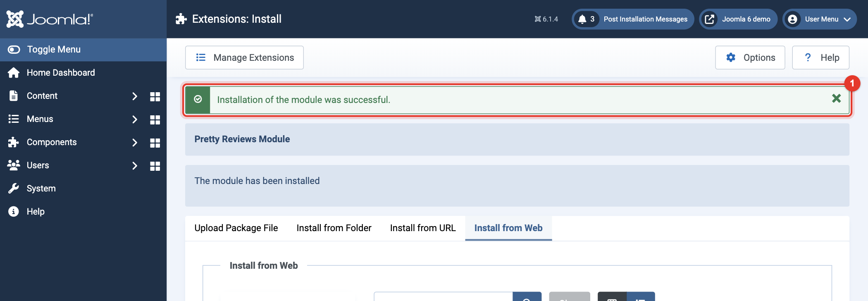Open the Options settings button

(750, 57)
